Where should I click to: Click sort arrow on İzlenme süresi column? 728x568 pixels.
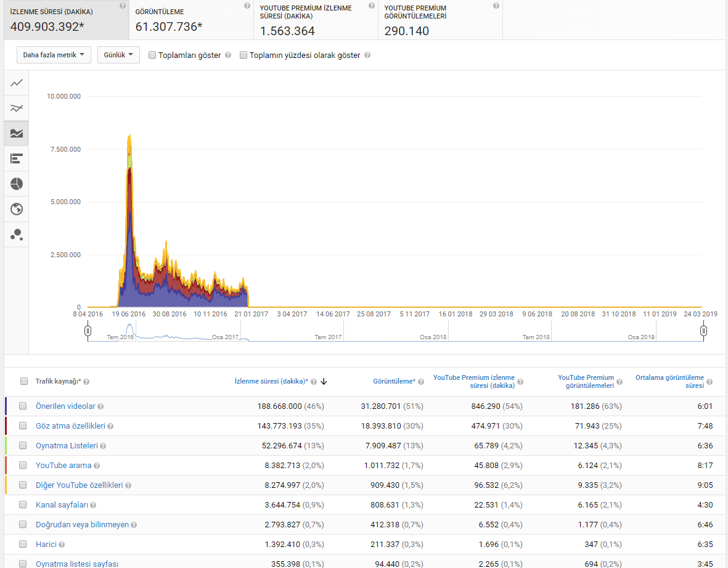coord(324,382)
